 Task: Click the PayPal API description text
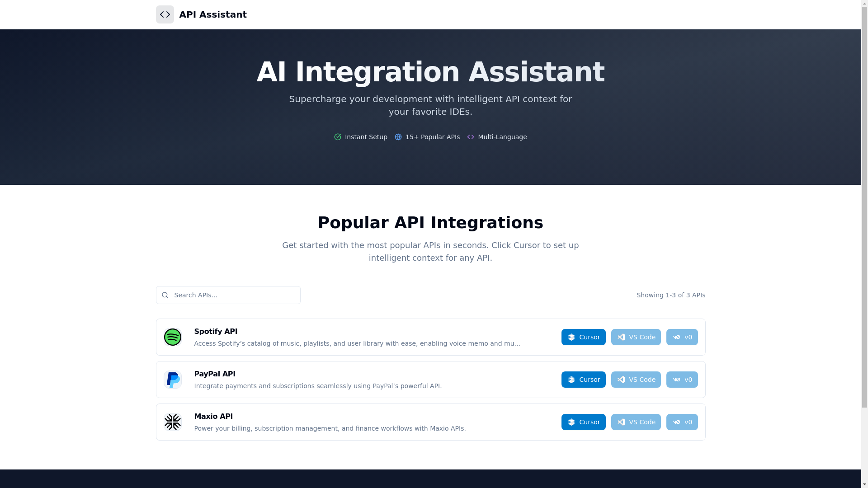318,386
